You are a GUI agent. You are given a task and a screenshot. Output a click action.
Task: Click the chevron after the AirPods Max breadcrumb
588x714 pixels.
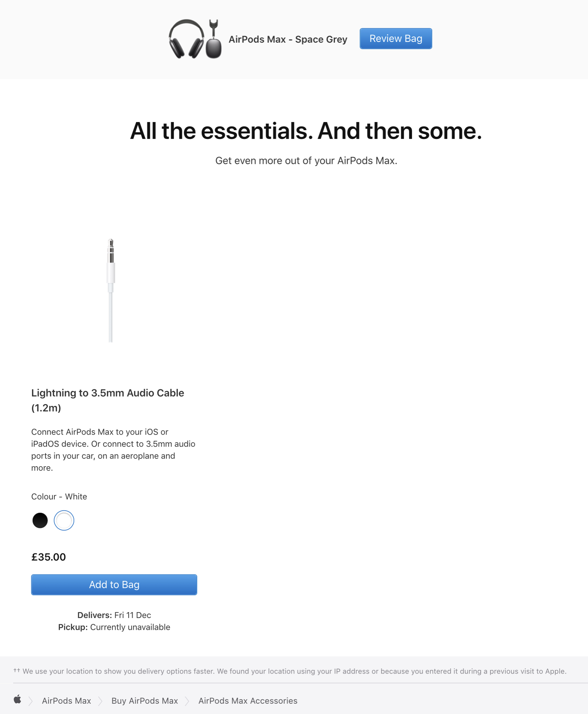pos(100,701)
